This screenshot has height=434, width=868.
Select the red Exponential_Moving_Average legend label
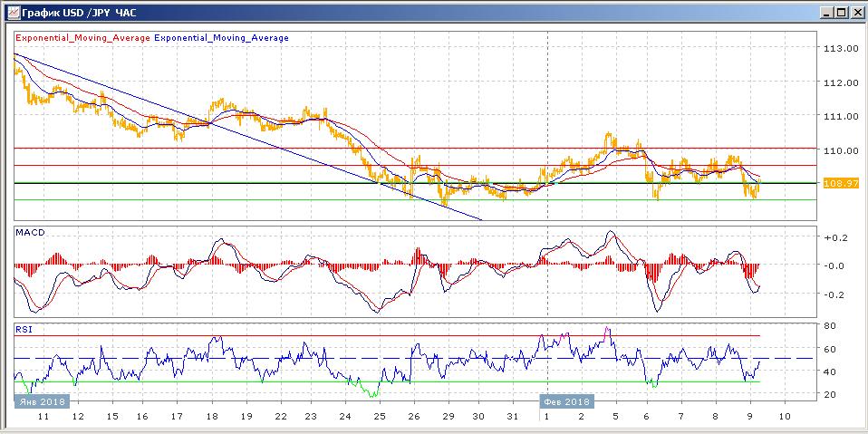tap(82, 38)
